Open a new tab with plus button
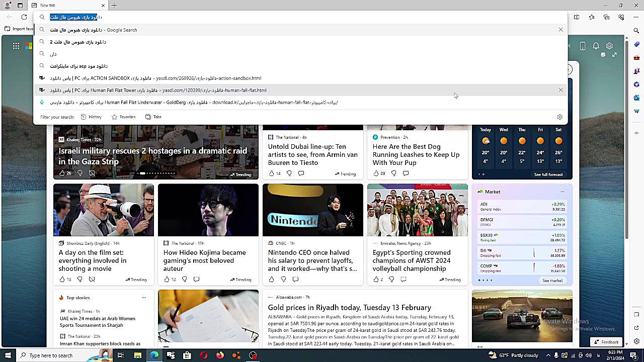Image resolution: width=644 pixels, height=362 pixels. (x=114, y=5)
